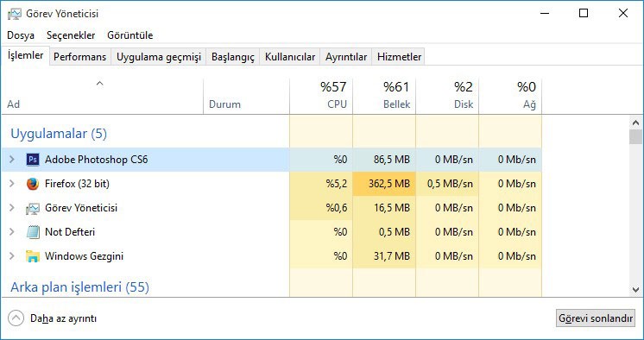Select the Firefox (32 bit) name text
644x340 pixels.
tap(77, 184)
